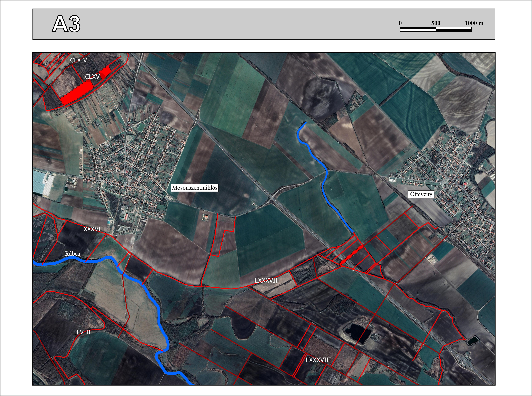532x396 pixels.
Task: Click the Mosonszentmiklós place label
Action: click(195, 188)
